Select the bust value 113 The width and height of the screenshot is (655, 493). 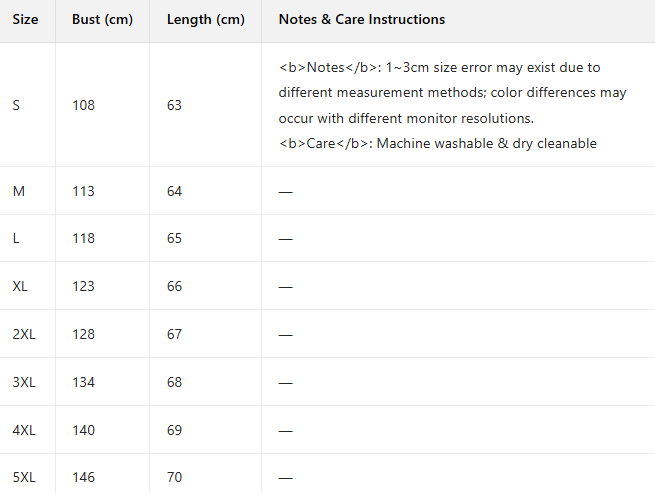coord(84,191)
